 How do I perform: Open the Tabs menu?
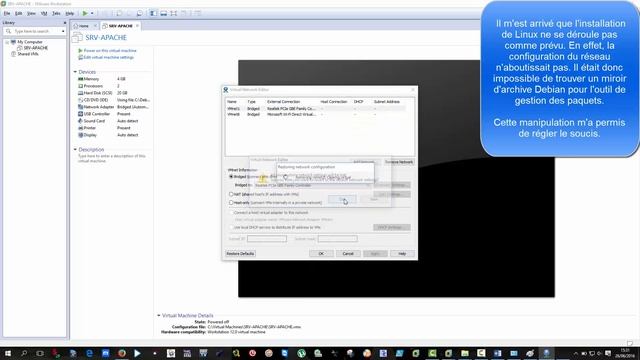pos(56,13)
